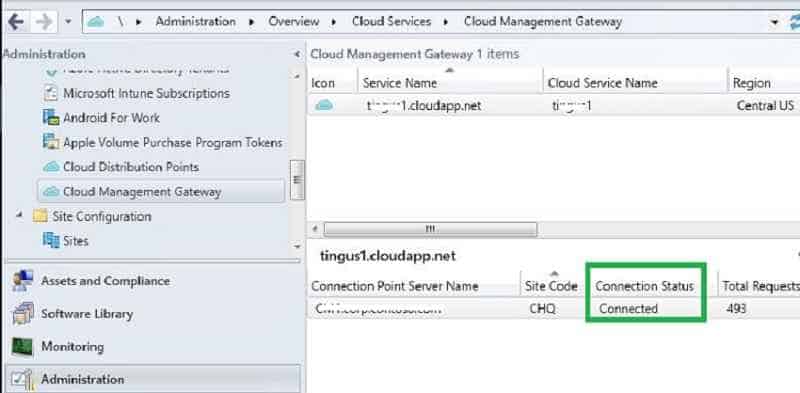This screenshot has height=393, width=800.
Task: Sort by Total Requests column header
Action: tap(760, 286)
